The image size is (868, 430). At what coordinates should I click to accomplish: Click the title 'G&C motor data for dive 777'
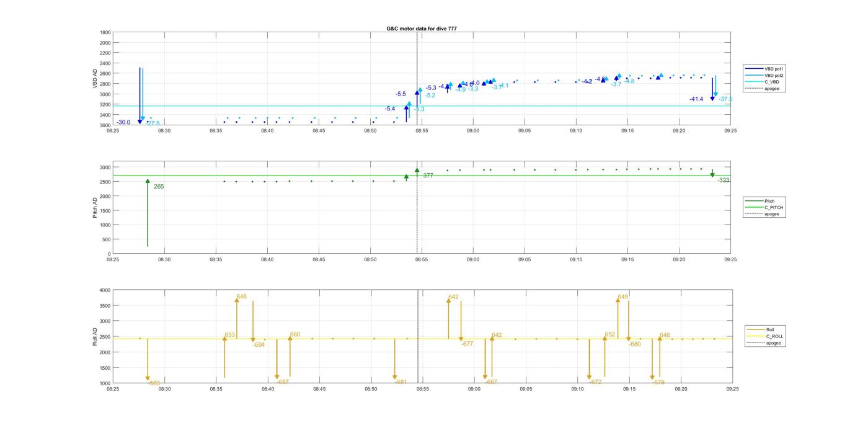coord(422,29)
